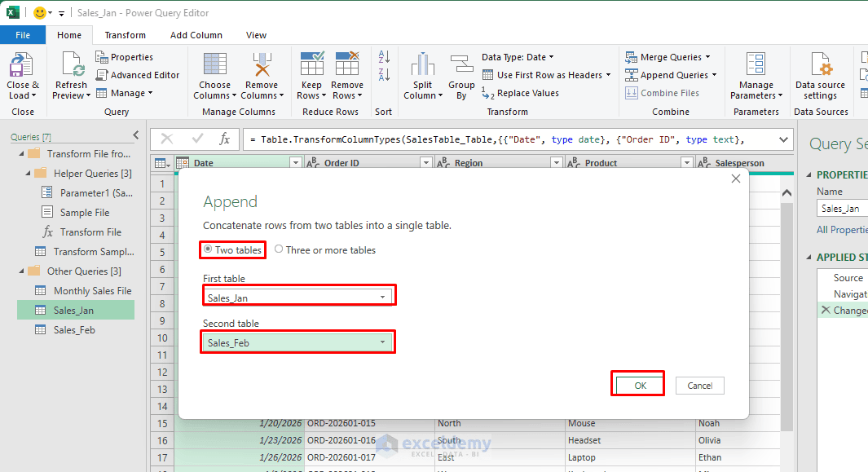Switch to the Add Column tab
868x472 pixels.
pyautogui.click(x=196, y=35)
